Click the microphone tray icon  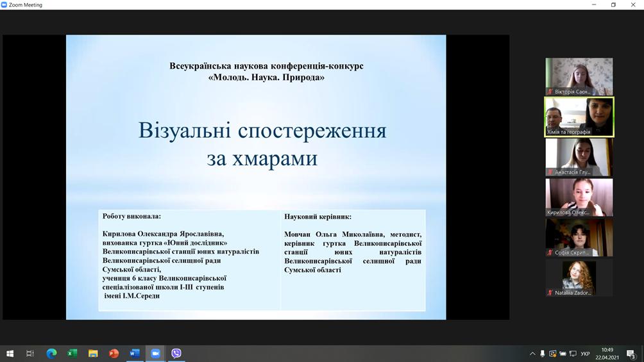(x=543, y=354)
